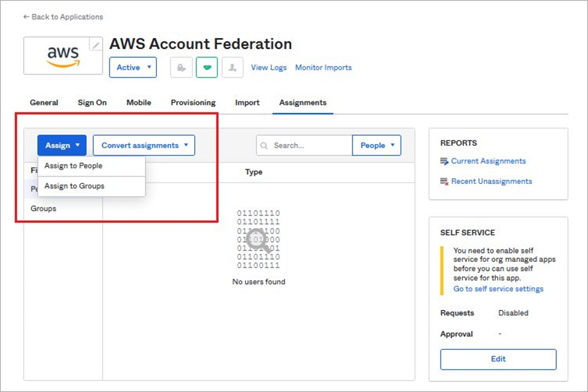Click the green handshake provisioning icon

tap(207, 68)
